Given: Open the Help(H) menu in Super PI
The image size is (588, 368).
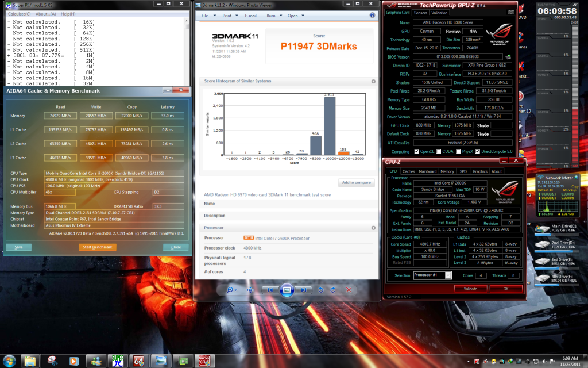Looking at the screenshot, I should 68,14.
